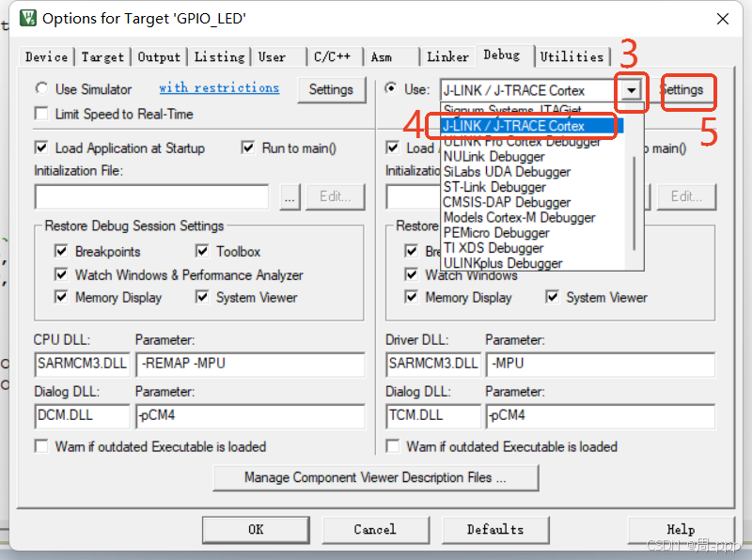The width and height of the screenshot is (752, 560).
Task: Click the "with restrictions" link
Action: (219, 88)
